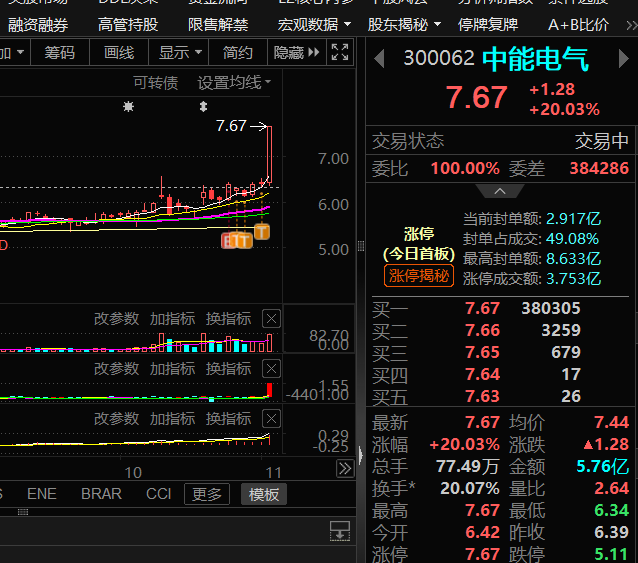The height and width of the screenshot is (563, 638).
Task: Click 改参数 in second indicator panel
Action: 116,369
